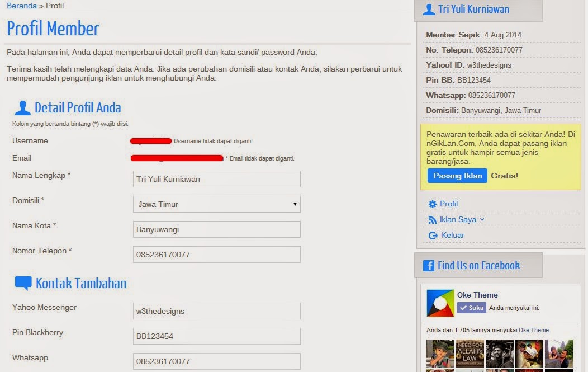Click the Nama Lengkap input field
This screenshot has width=588, height=372.
tap(217, 179)
